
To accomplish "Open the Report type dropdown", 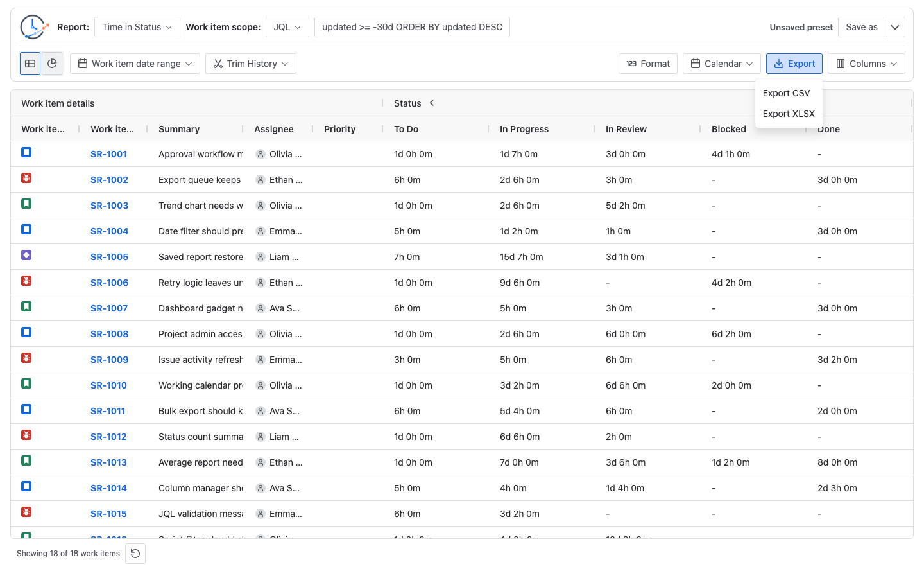I will pos(137,27).
